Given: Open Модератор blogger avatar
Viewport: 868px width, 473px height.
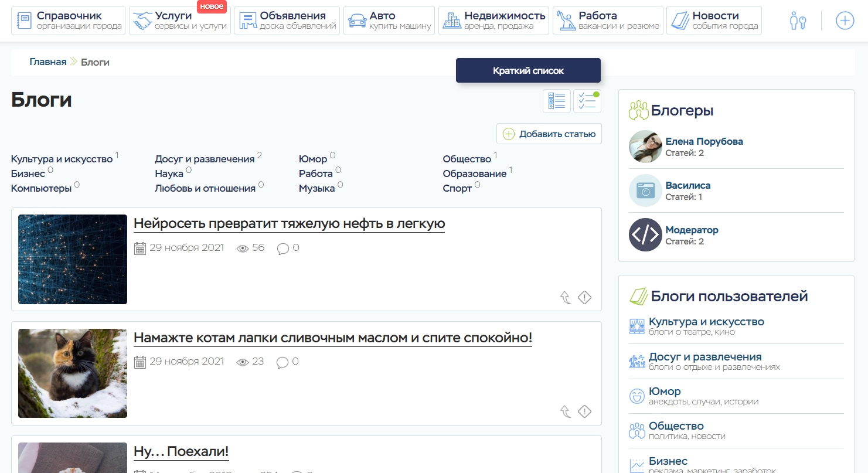Looking at the screenshot, I should click(645, 235).
